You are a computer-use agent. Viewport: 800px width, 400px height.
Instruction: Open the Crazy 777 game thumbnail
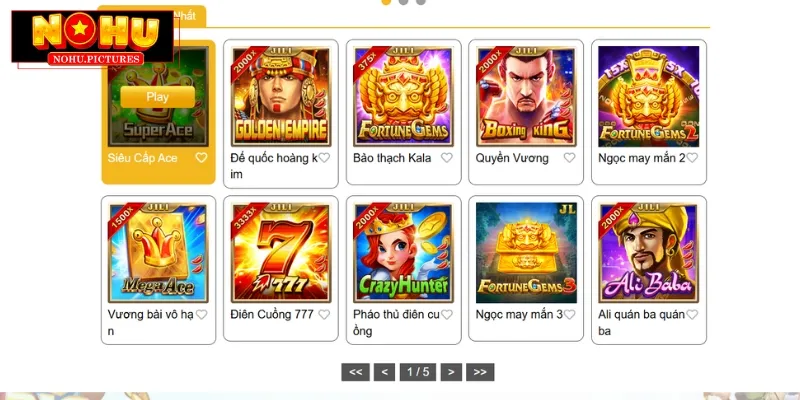click(x=281, y=253)
